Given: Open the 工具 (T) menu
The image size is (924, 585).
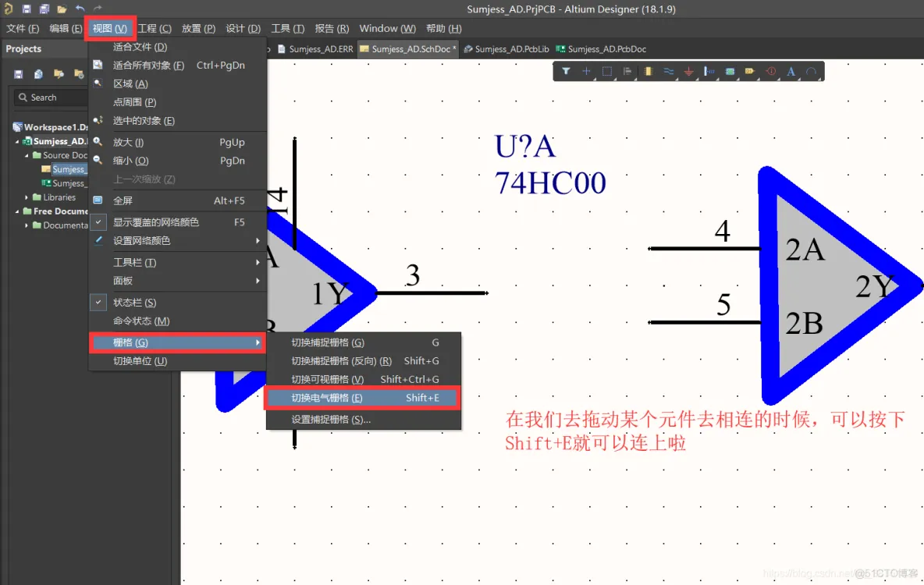Looking at the screenshot, I should [287, 28].
